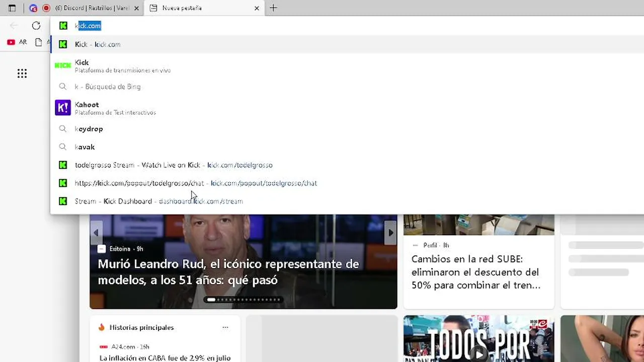The image size is (644, 362).
Task: Open the SUBE article thumbnail image
Action: (x=479, y=225)
